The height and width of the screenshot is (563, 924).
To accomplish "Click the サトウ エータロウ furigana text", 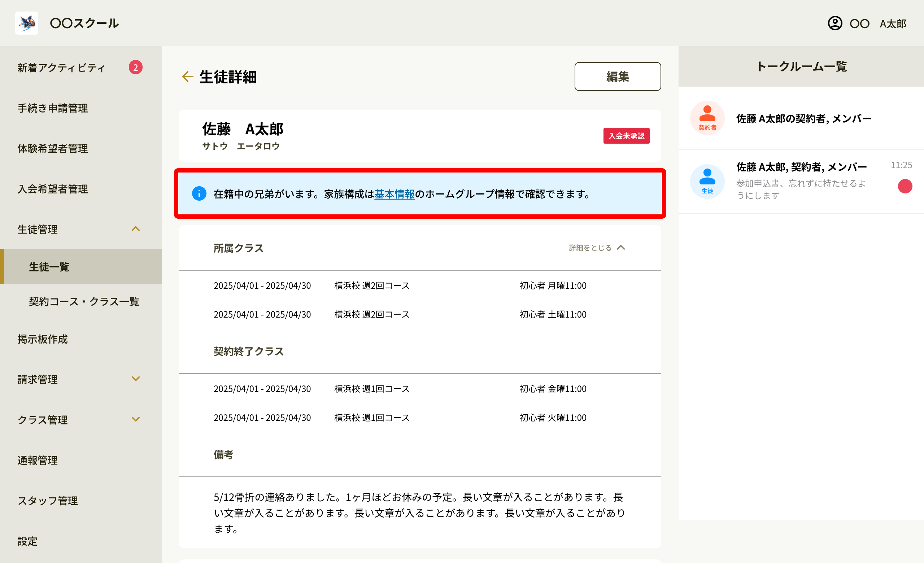I will (241, 146).
